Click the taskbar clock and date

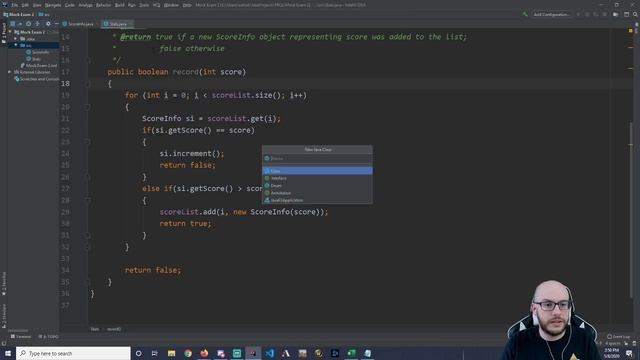click(x=611, y=353)
